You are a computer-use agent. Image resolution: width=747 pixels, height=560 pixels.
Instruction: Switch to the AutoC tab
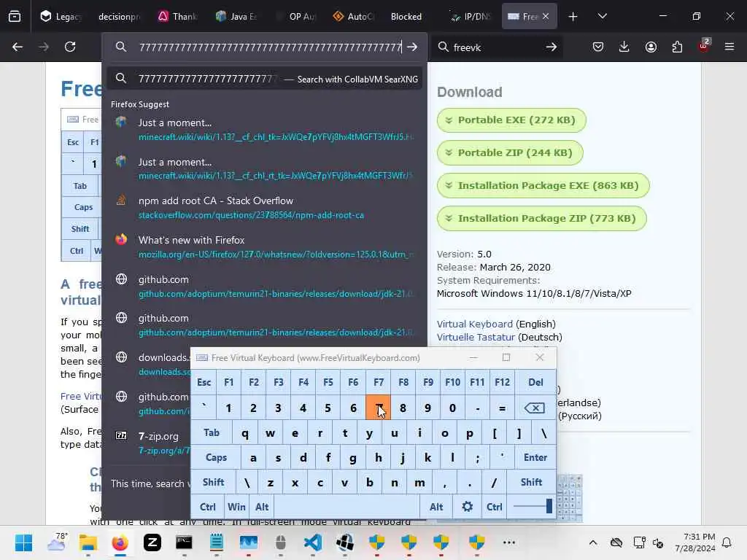pyautogui.click(x=354, y=16)
